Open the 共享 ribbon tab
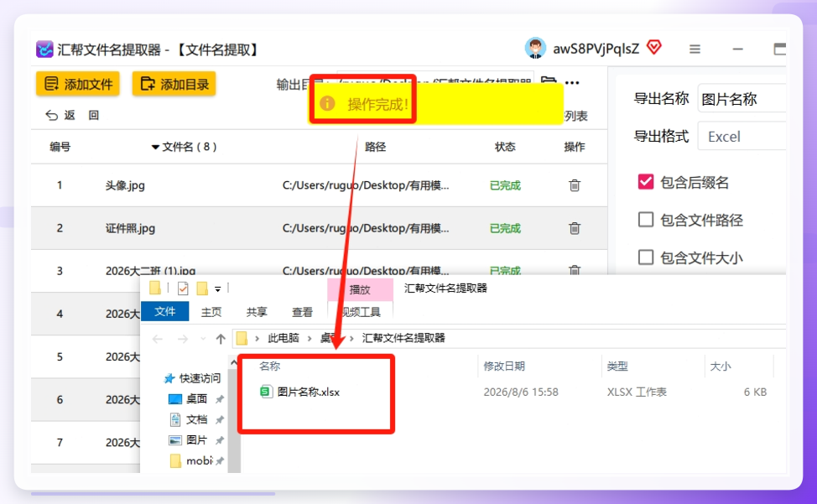Image resolution: width=817 pixels, height=504 pixels. [257, 312]
